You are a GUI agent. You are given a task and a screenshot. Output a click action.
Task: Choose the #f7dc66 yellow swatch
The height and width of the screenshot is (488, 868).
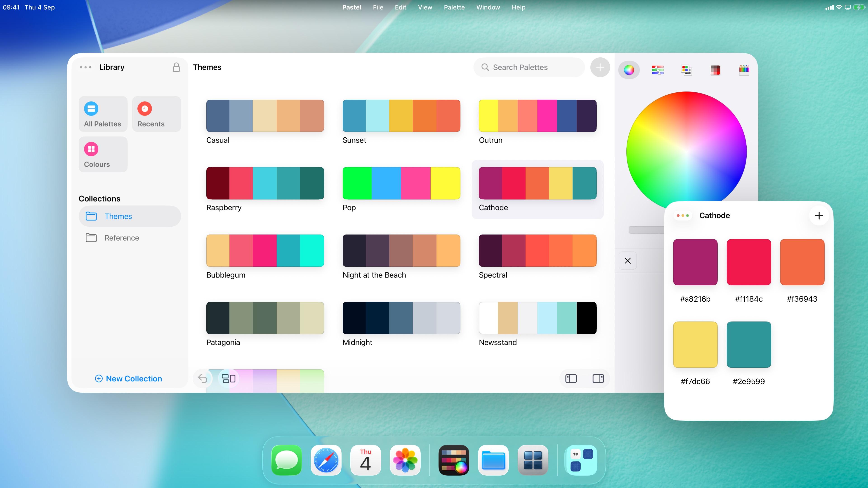[x=695, y=345]
